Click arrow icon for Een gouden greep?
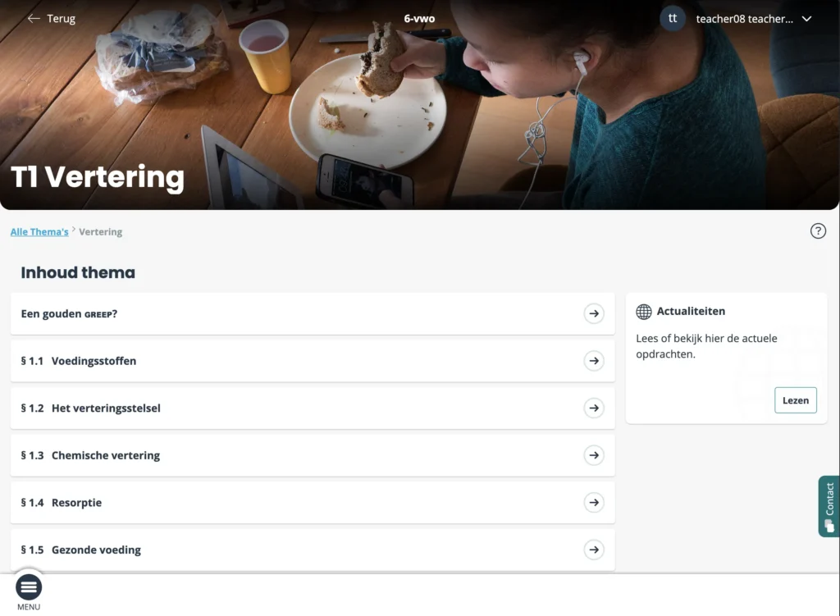This screenshot has width=840, height=616. coord(594,313)
